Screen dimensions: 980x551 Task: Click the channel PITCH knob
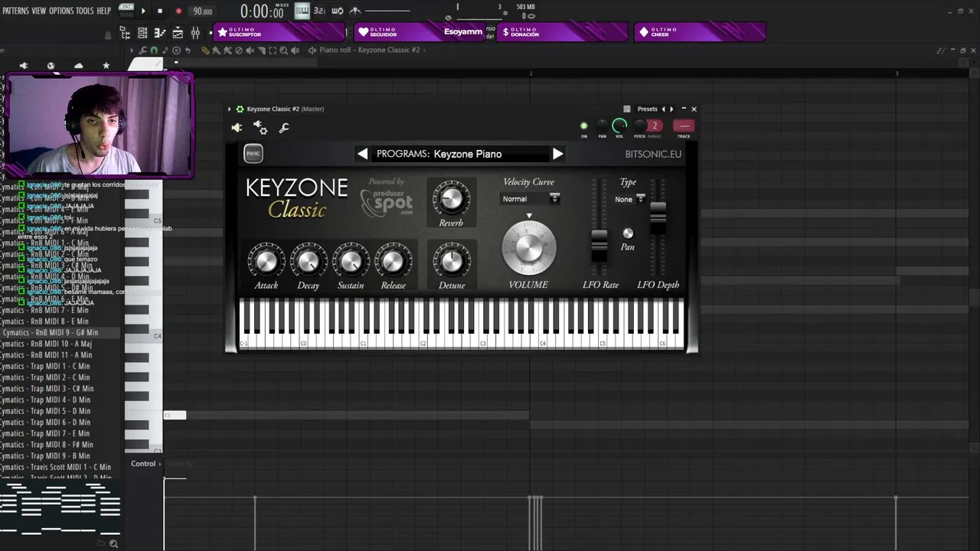click(640, 126)
